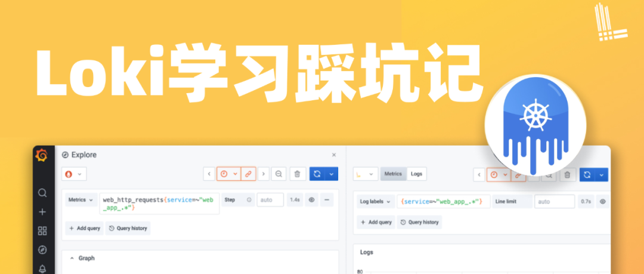This screenshot has height=274, width=644.
Task: Go forward in time range, left pane
Action: [264, 174]
